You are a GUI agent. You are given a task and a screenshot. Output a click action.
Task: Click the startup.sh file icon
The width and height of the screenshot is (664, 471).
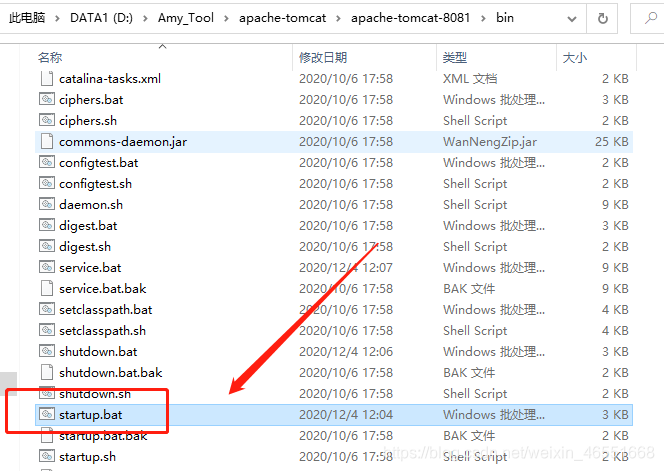(x=47, y=456)
